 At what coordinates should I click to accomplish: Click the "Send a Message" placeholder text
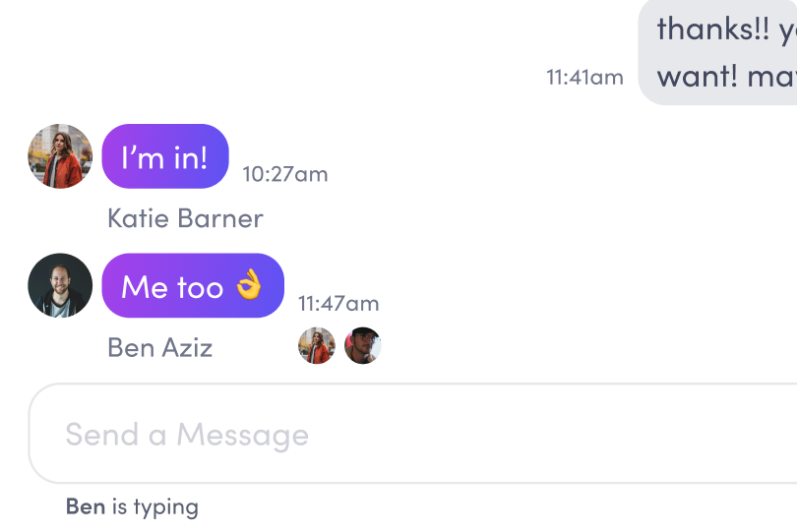(187, 435)
